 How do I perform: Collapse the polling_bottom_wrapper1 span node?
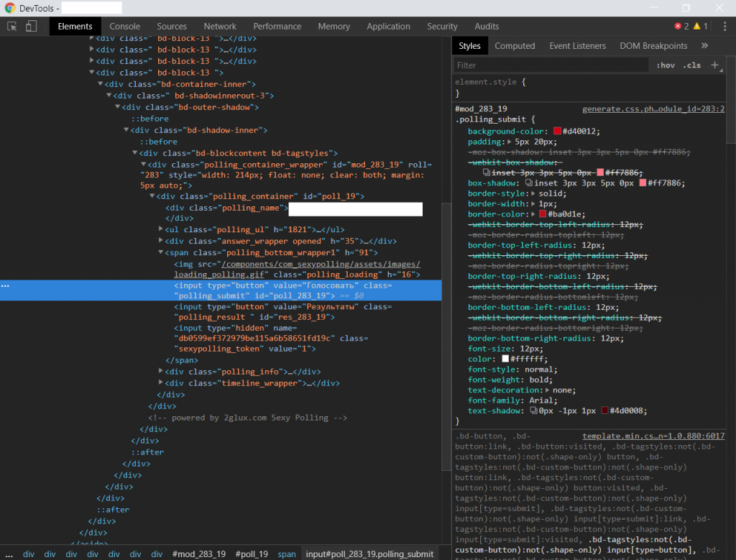160,252
